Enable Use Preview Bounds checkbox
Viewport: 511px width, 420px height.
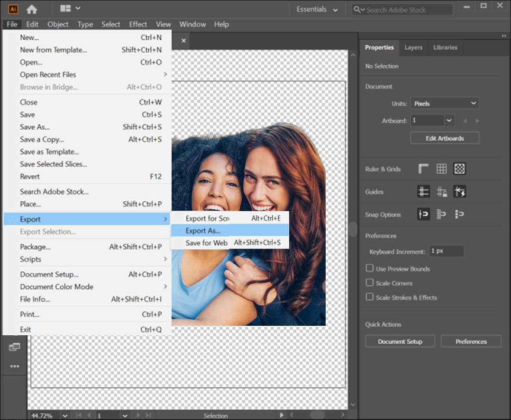pyautogui.click(x=370, y=268)
